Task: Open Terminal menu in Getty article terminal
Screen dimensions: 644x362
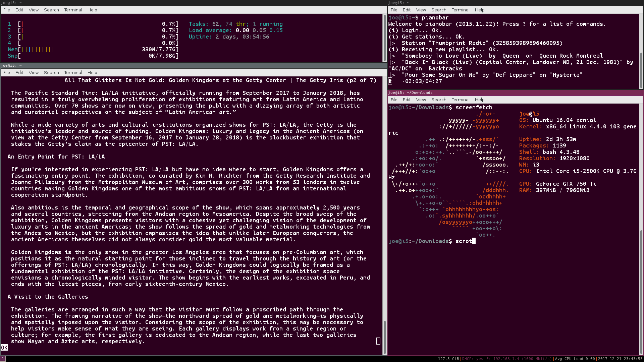Action: pyautogui.click(x=73, y=72)
